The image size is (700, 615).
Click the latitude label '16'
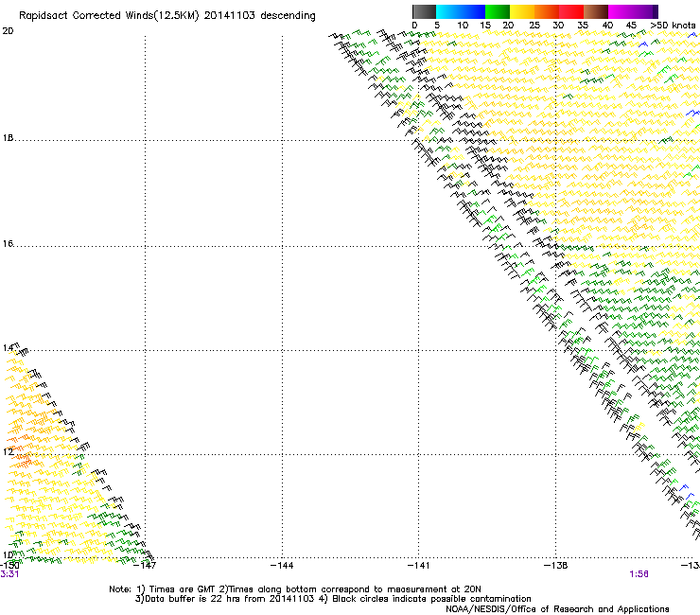8,243
